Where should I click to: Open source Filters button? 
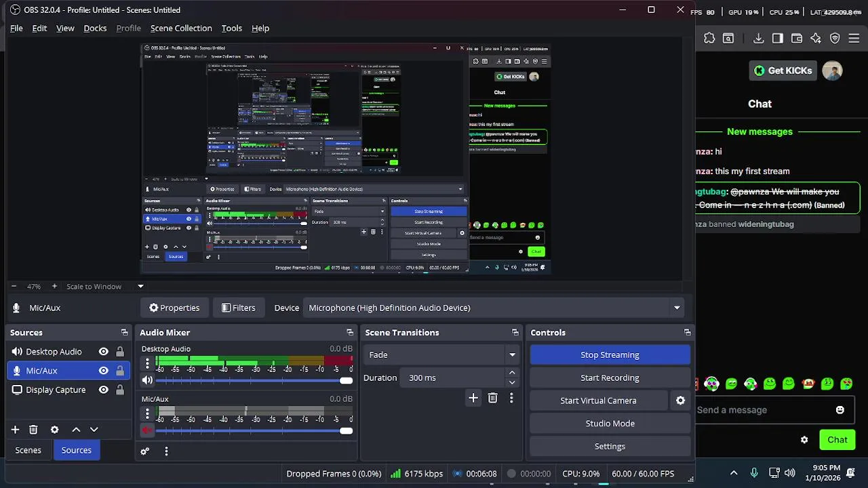[238, 308]
